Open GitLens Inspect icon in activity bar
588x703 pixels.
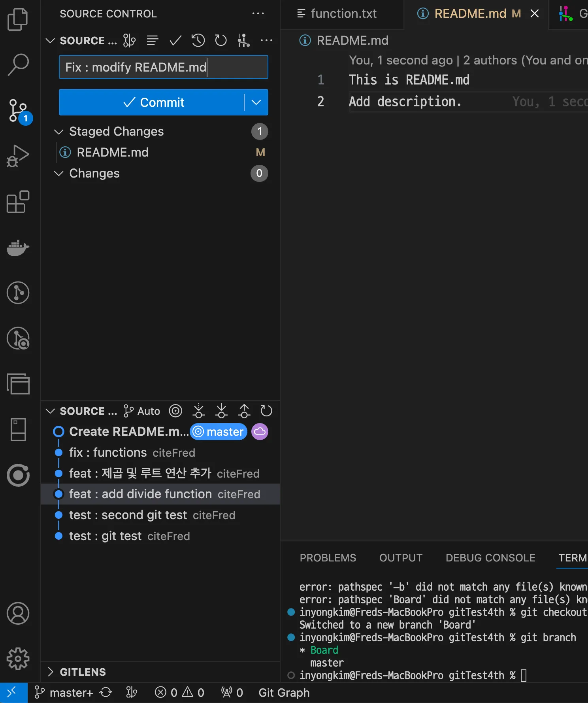[18, 338]
